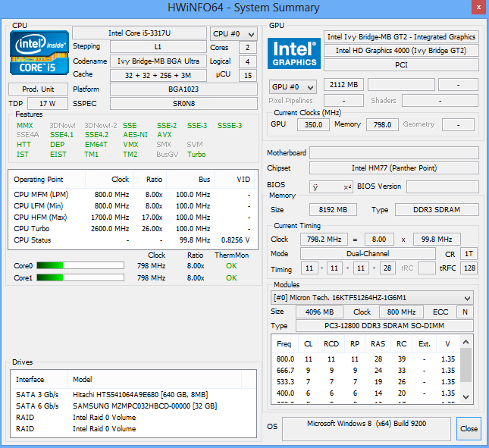
Task: Select the CPU LFM (Min) row
Action: coord(133,206)
